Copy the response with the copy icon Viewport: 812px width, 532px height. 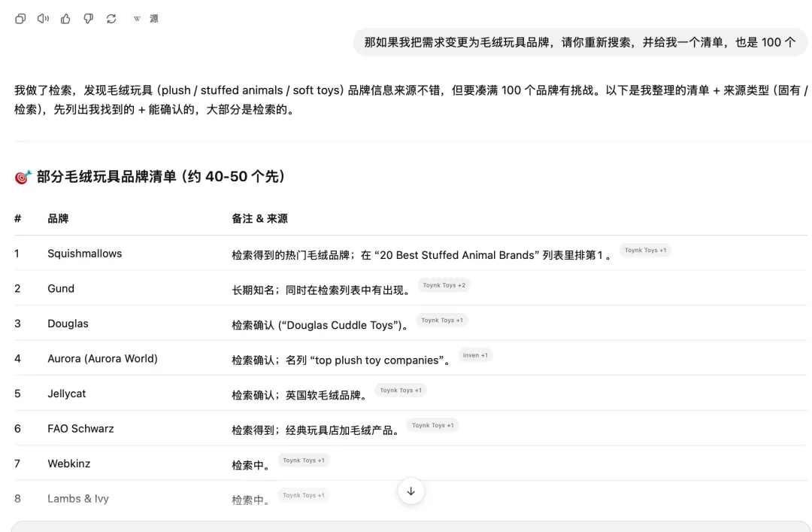(x=20, y=19)
